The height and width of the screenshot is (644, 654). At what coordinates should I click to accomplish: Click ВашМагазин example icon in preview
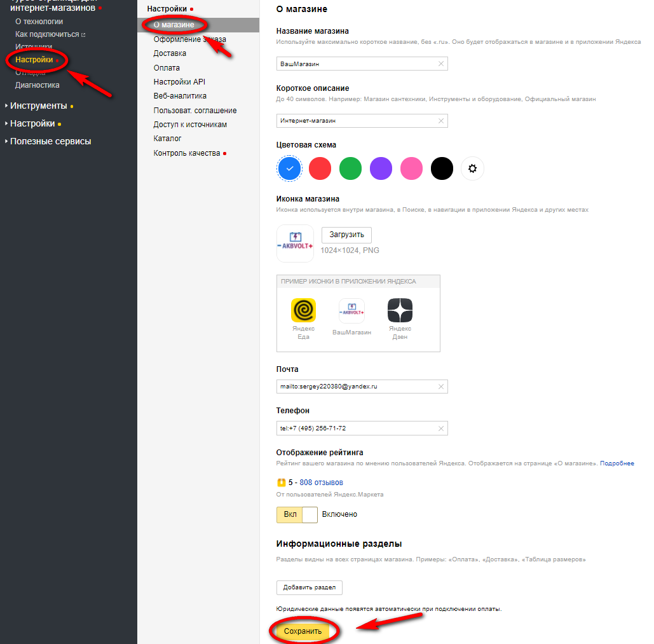pos(351,311)
